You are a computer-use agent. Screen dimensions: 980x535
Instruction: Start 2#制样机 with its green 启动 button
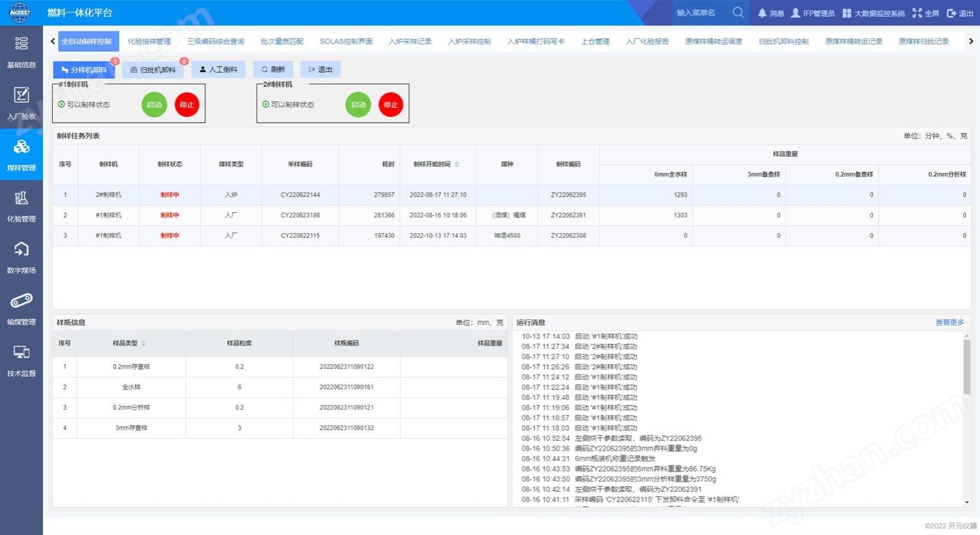pos(358,105)
